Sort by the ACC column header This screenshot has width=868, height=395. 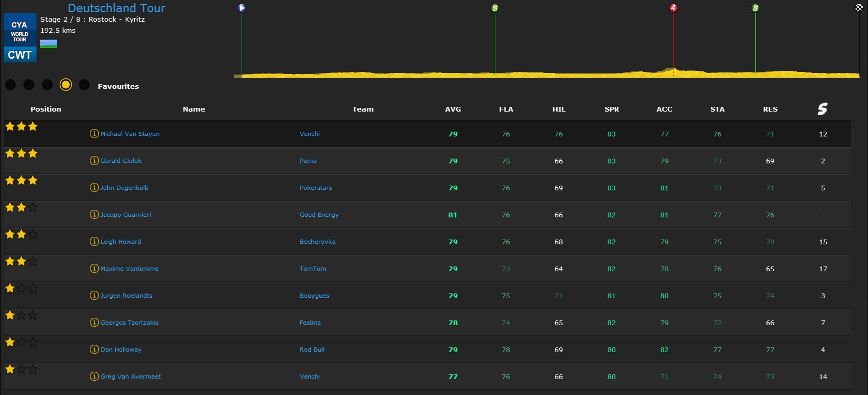(x=664, y=109)
